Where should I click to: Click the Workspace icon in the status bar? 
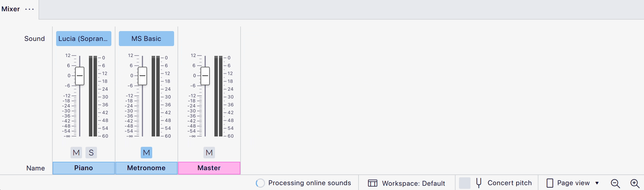pyautogui.click(x=372, y=183)
